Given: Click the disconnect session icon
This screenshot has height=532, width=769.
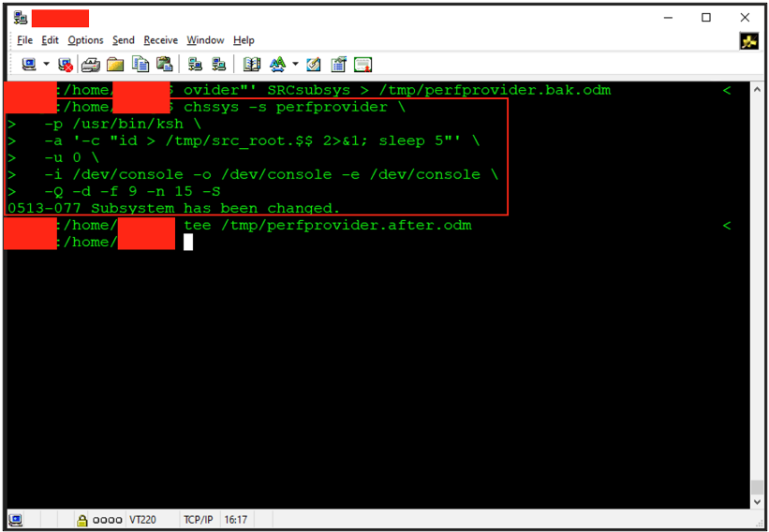Looking at the screenshot, I should tap(66, 65).
